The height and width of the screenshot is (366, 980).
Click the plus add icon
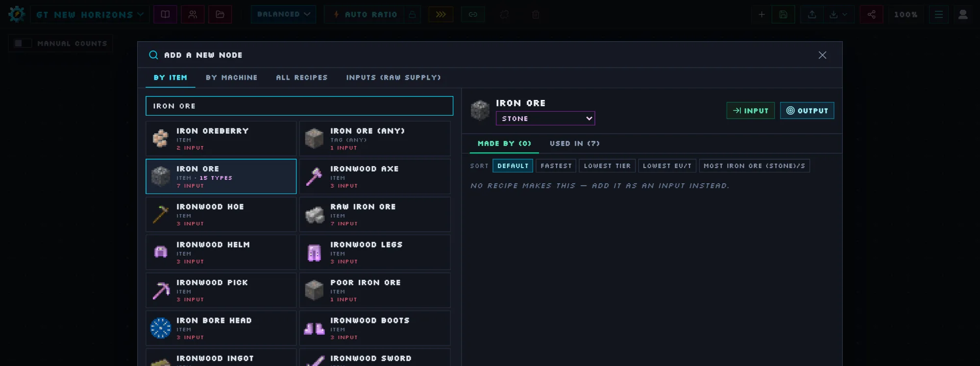tap(761, 14)
